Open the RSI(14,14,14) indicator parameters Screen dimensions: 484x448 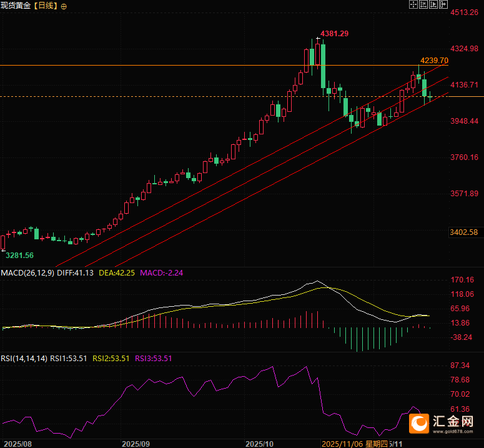point(24,359)
